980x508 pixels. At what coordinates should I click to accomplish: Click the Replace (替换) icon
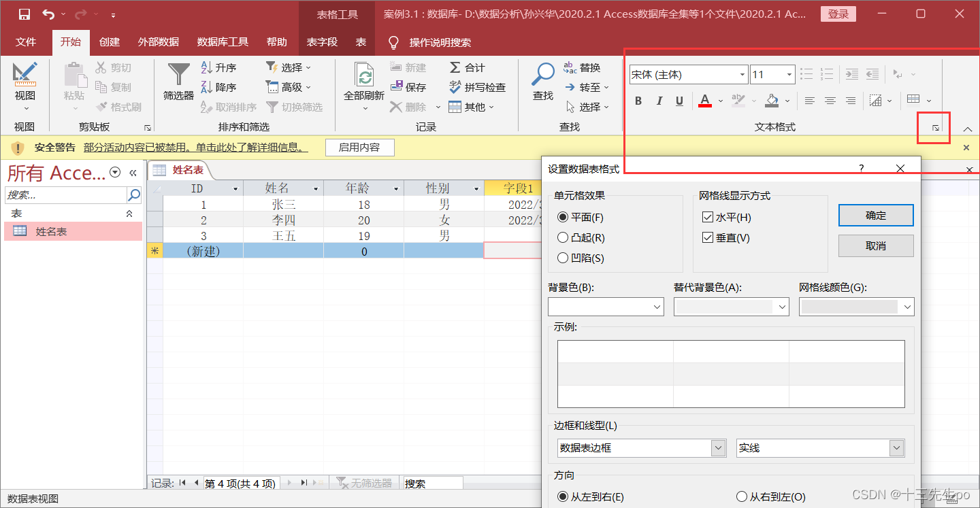coord(570,67)
